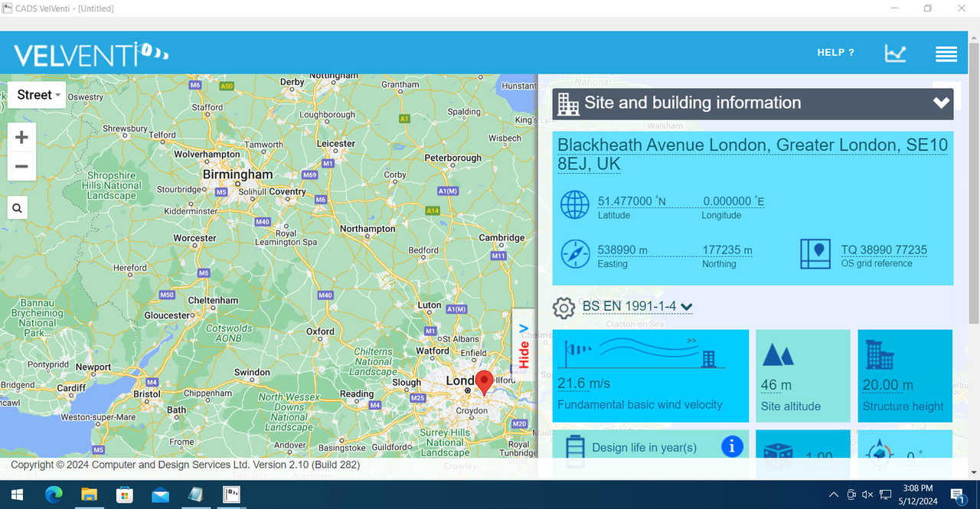Click the VelVenti logo

(x=90, y=54)
